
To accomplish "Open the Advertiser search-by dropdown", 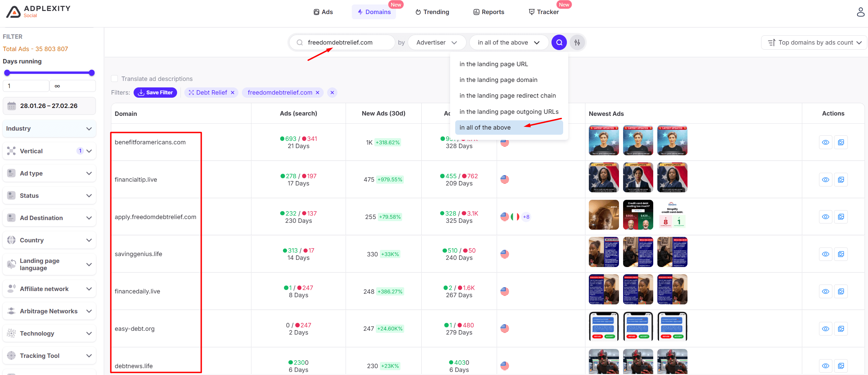I will pyautogui.click(x=436, y=43).
